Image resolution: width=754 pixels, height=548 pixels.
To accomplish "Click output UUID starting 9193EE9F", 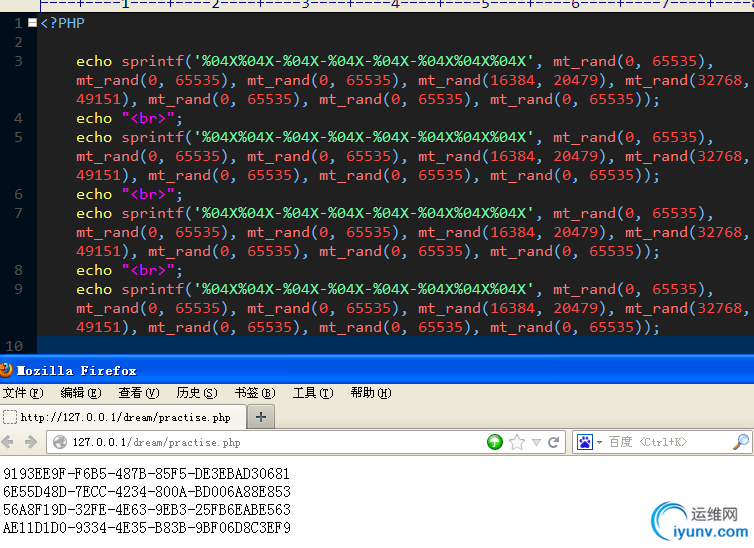I will 146,474.
